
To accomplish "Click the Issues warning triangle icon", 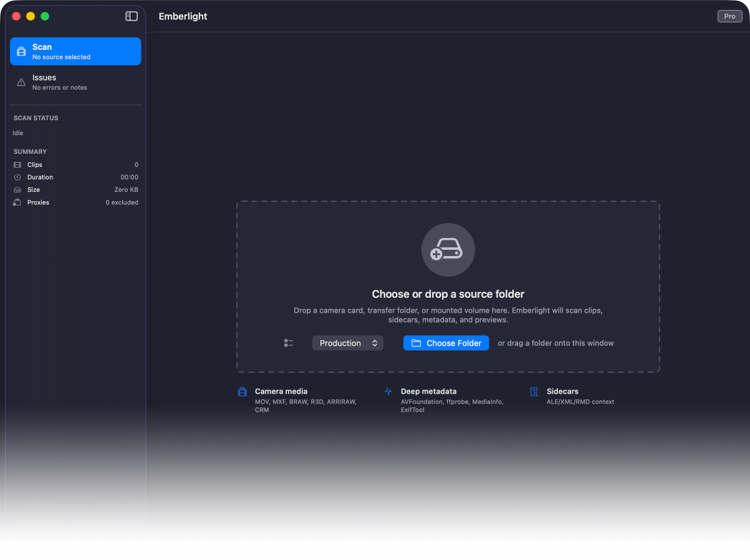I will 21,82.
